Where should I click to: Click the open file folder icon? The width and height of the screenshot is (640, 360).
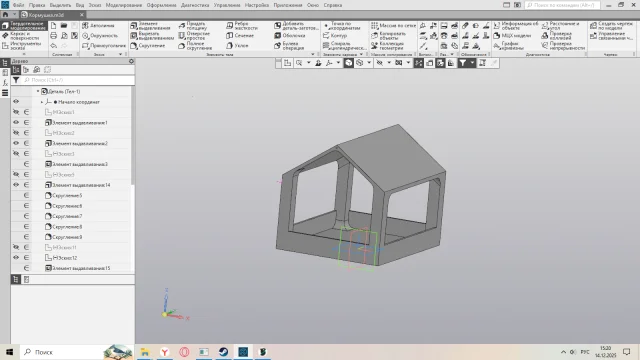click(64, 26)
